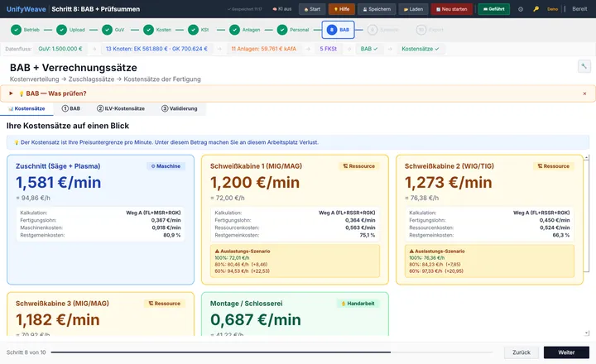This screenshot has width=596, height=364.
Task: Click the Kostensätze checkmark chip
Action: pyautogui.click(x=420, y=49)
